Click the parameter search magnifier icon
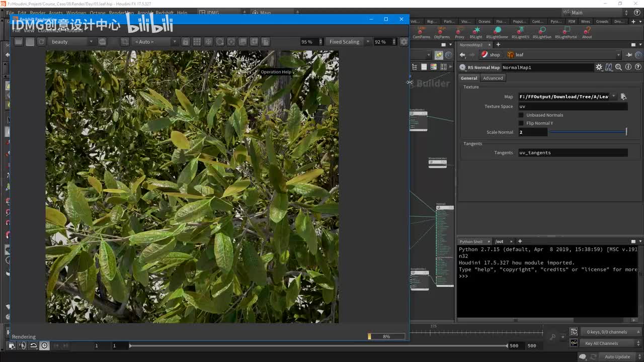 coord(618,67)
